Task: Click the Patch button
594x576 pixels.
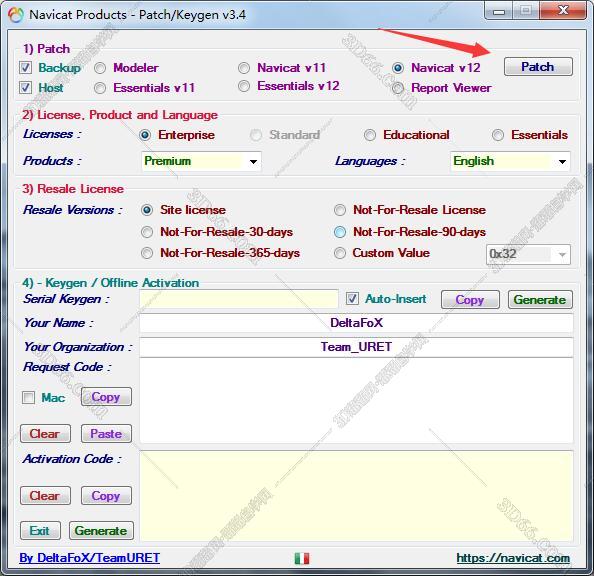Action: click(x=538, y=67)
